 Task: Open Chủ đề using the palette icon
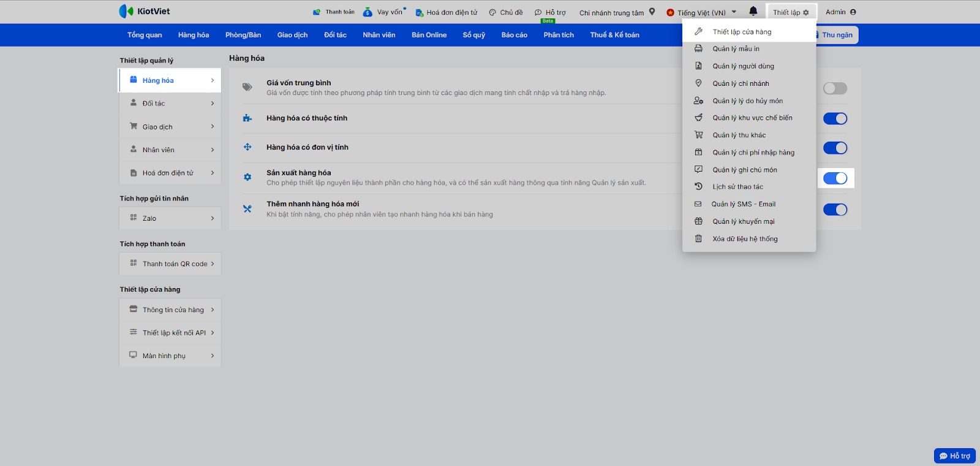492,12
